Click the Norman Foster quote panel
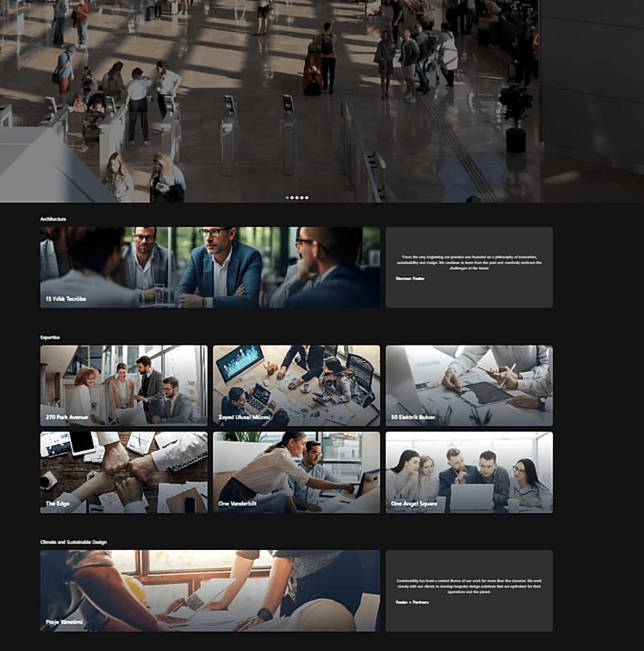Viewport: 644px width, 651px height. [x=468, y=267]
